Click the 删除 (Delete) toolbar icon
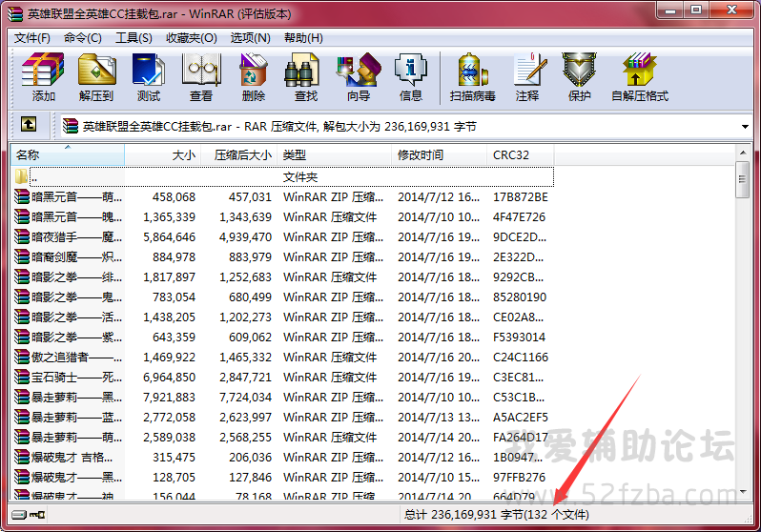 (254, 71)
